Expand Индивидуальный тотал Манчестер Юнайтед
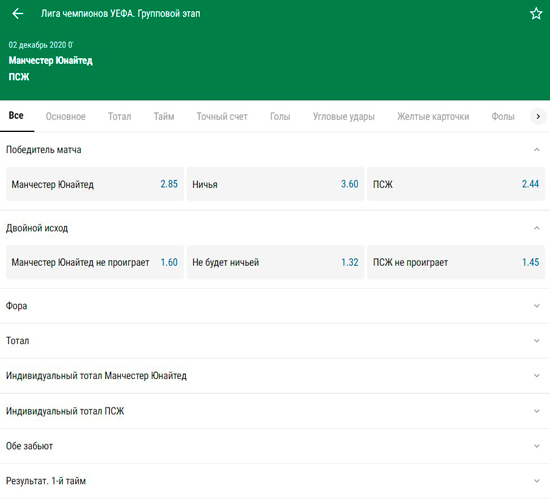 pyautogui.click(x=275, y=376)
